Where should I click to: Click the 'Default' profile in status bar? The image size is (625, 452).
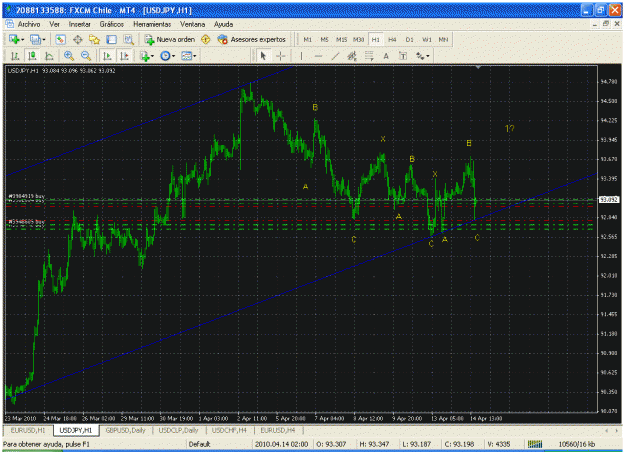(199, 444)
